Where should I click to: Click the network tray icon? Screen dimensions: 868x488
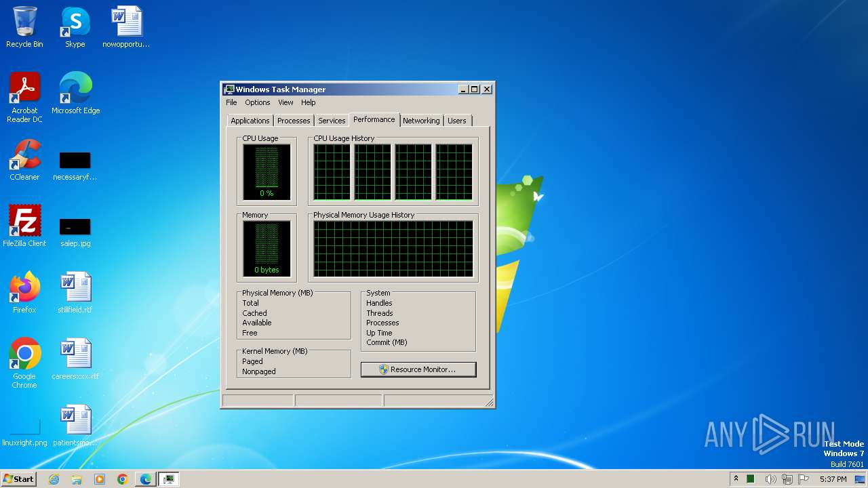coord(787,479)
